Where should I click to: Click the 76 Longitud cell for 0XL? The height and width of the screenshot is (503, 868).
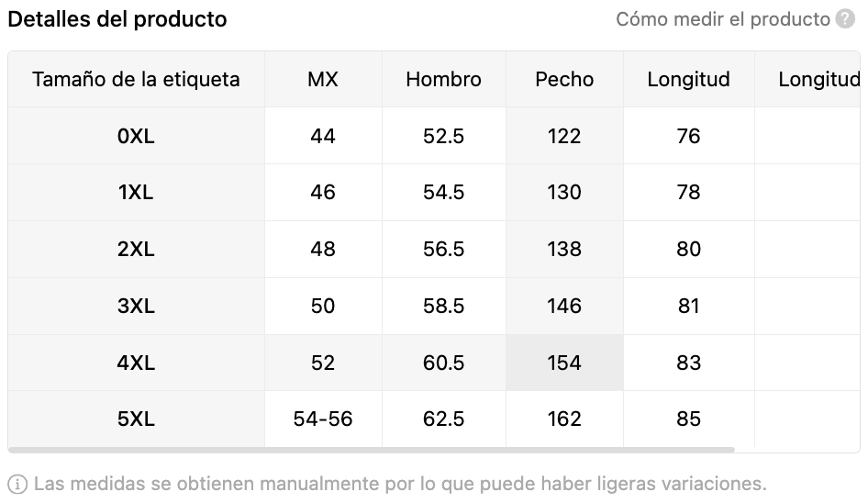[x=689, y=136]
